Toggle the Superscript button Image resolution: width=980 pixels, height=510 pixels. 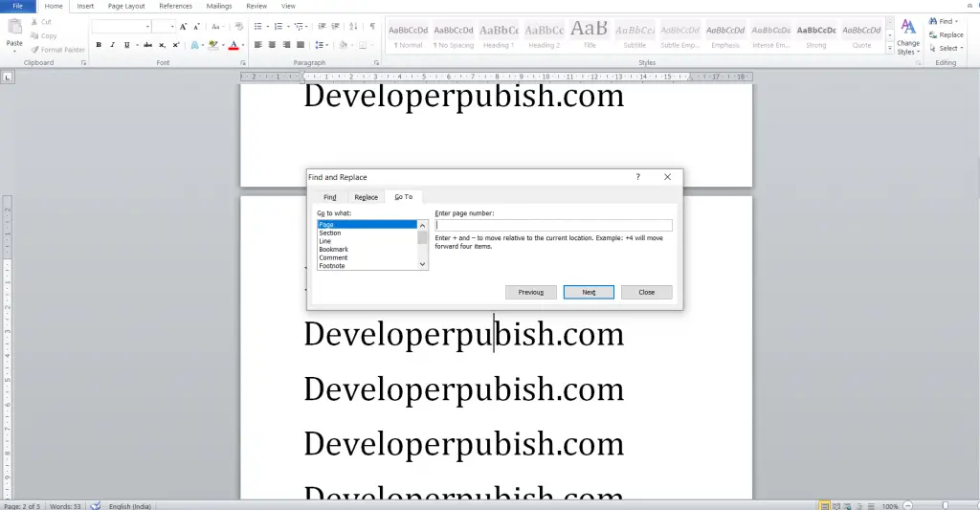[x=176, y=45]
